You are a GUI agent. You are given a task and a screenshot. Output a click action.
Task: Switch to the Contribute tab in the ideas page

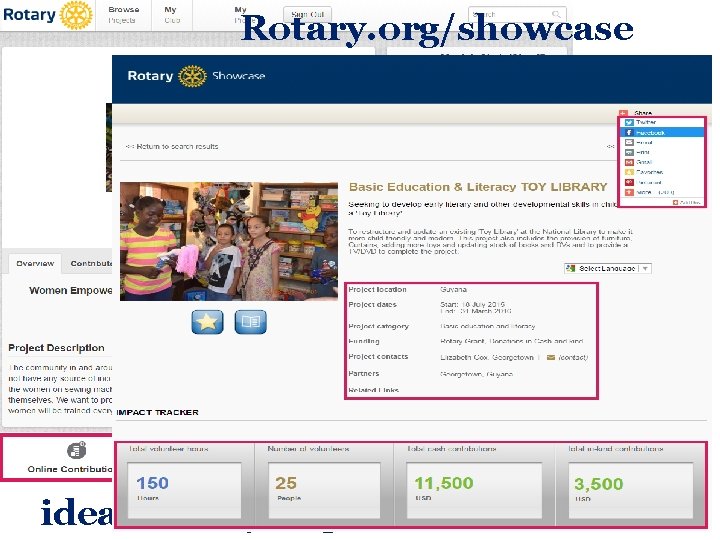pos(91,264)
